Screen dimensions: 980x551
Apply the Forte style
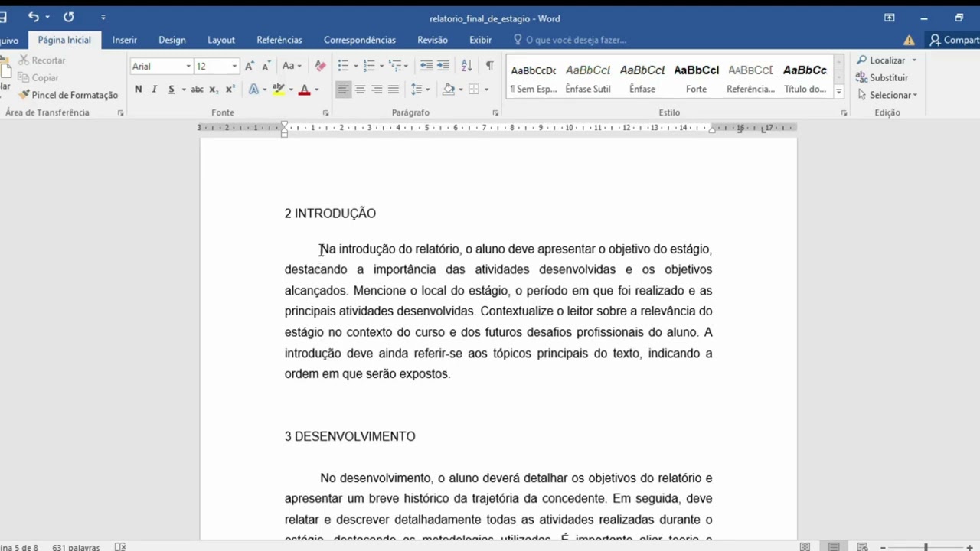[696, 77]
